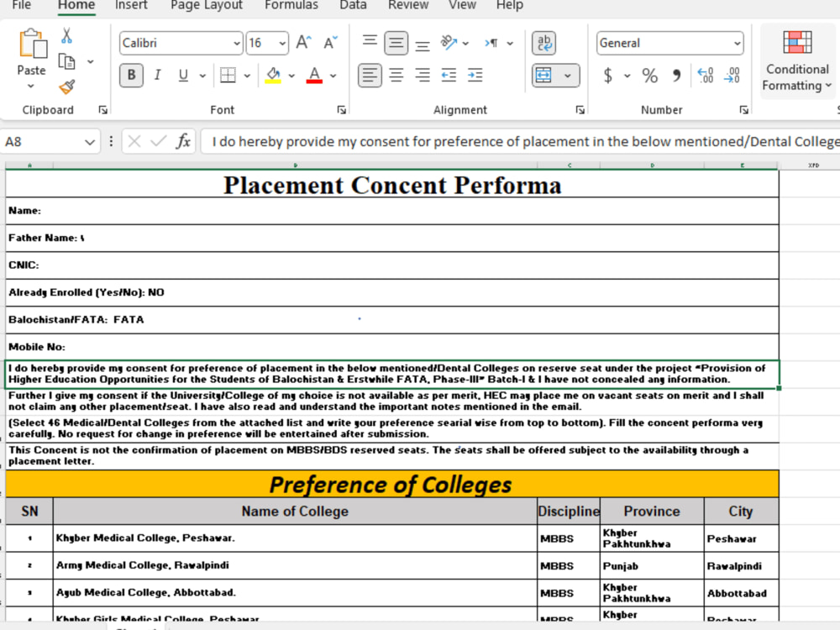
Task: Open Conditional Formatting menu
Action: pyautogui.click(x=796, y=61)
